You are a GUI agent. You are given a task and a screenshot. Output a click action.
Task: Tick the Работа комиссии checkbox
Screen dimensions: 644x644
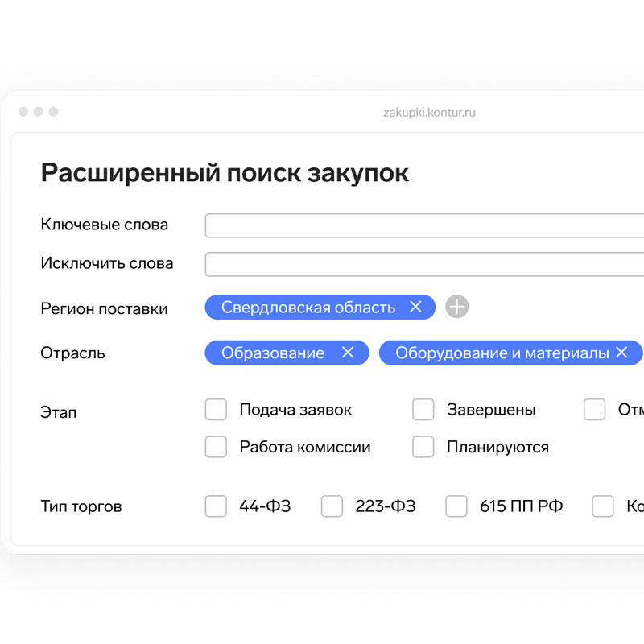pyautogui.click(x=216, y=447)
